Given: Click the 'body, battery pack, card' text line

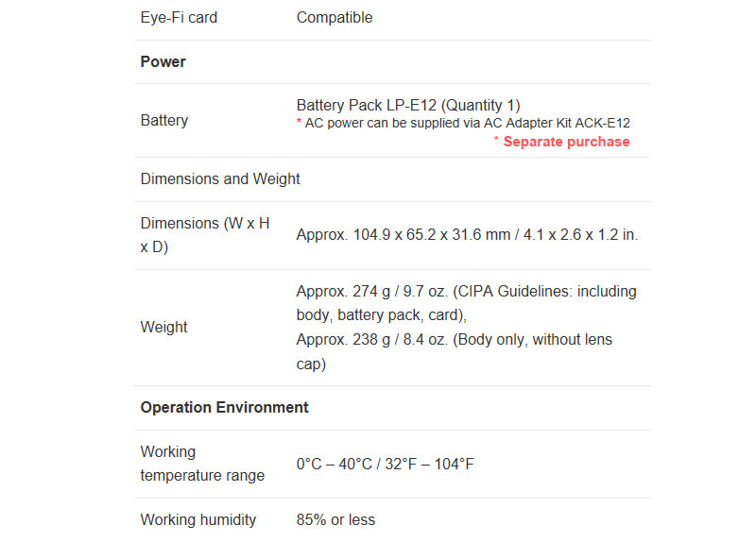Looking at the screenshot, I should click(x=382, y=315).
